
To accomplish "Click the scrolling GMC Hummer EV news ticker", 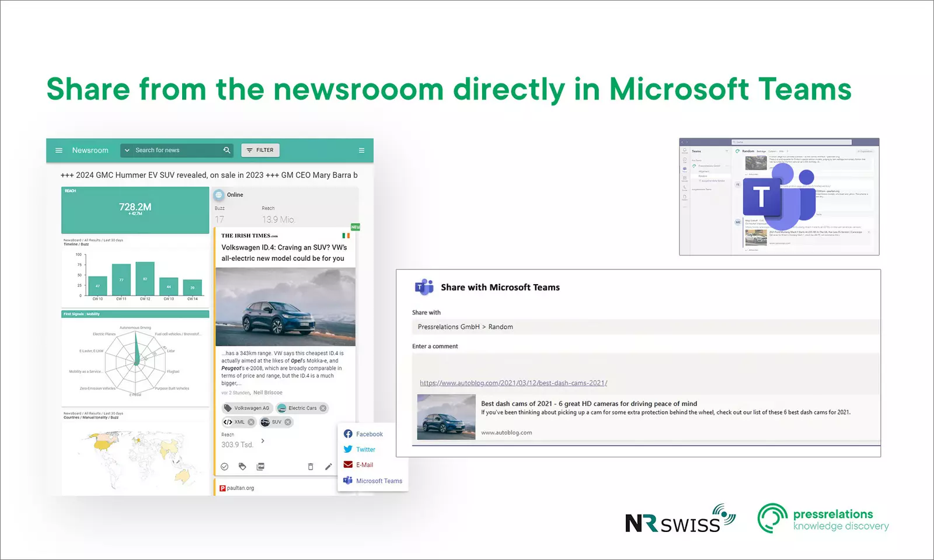I will [x=209, y=175].
